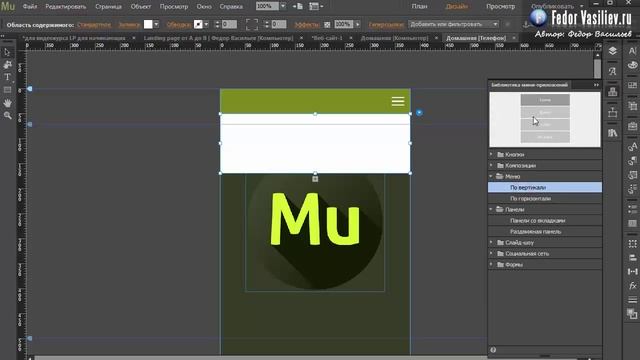The height and width of the screenshot is (360, 640).
Task: Open the Text panel icon in right dock
Action: point(632,51)
